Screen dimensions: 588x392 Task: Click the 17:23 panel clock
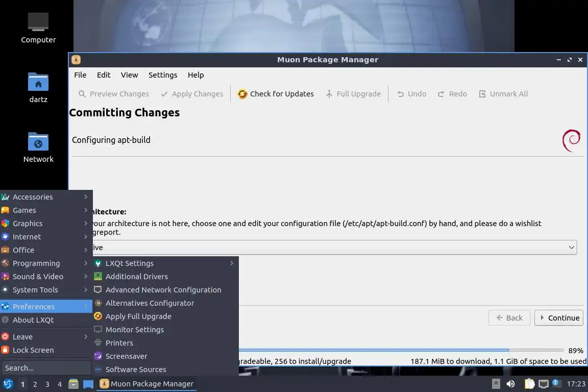[x=576, y=384]
